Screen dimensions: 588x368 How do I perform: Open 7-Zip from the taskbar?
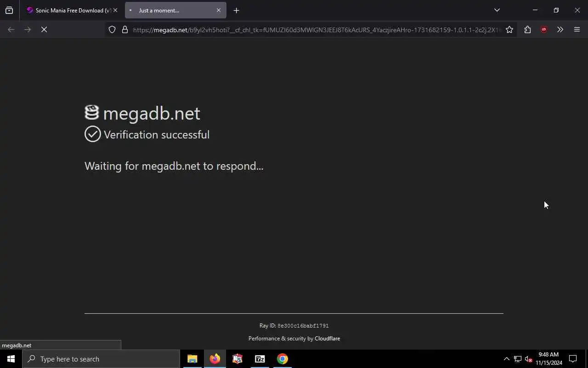pyautogui.click(x=260, y=359)
